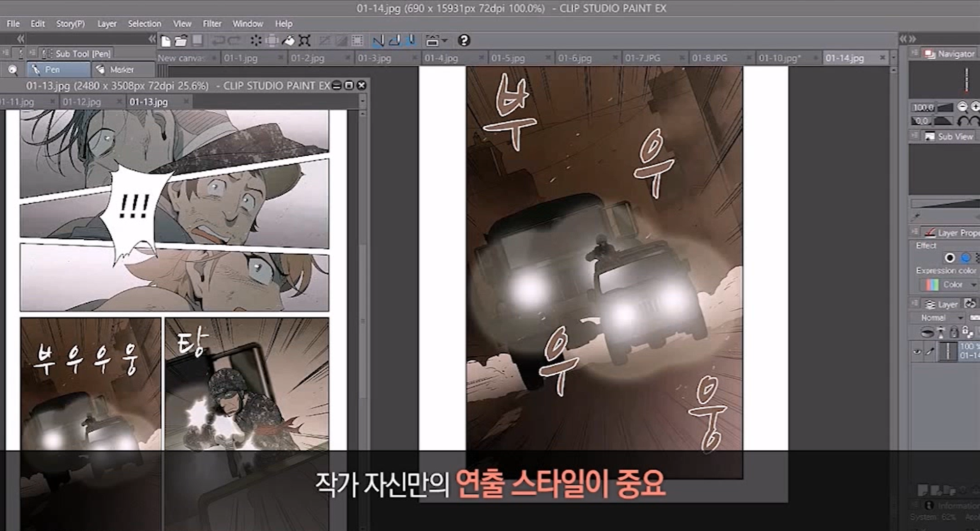Click the Save icon in the command bar

point(198,40)
